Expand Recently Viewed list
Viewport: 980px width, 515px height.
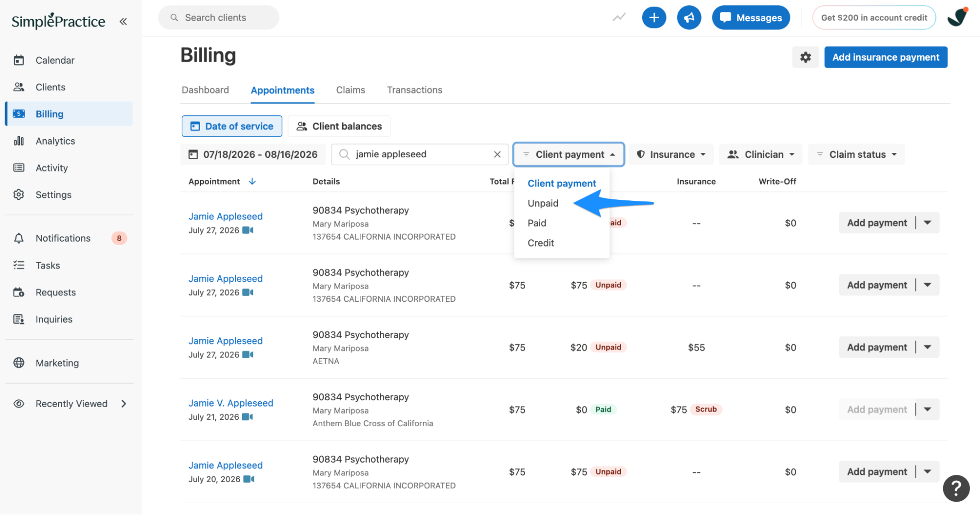[124, 404]
